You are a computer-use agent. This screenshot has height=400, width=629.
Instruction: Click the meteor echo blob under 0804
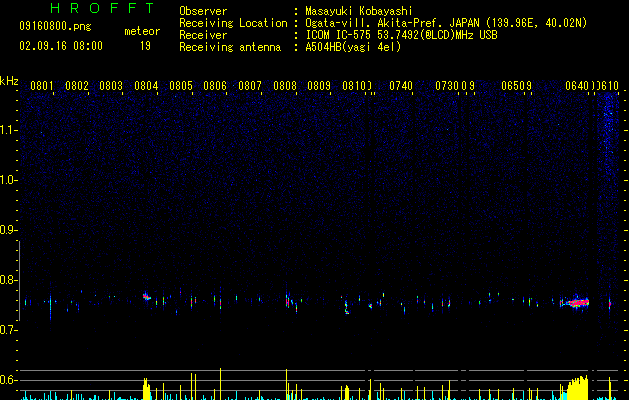point(146,297)
